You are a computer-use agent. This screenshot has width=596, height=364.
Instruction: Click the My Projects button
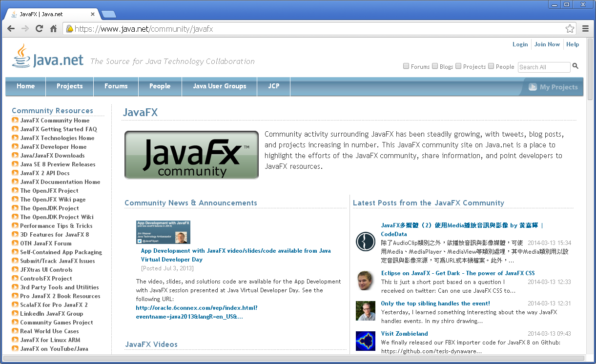point(553,87)
